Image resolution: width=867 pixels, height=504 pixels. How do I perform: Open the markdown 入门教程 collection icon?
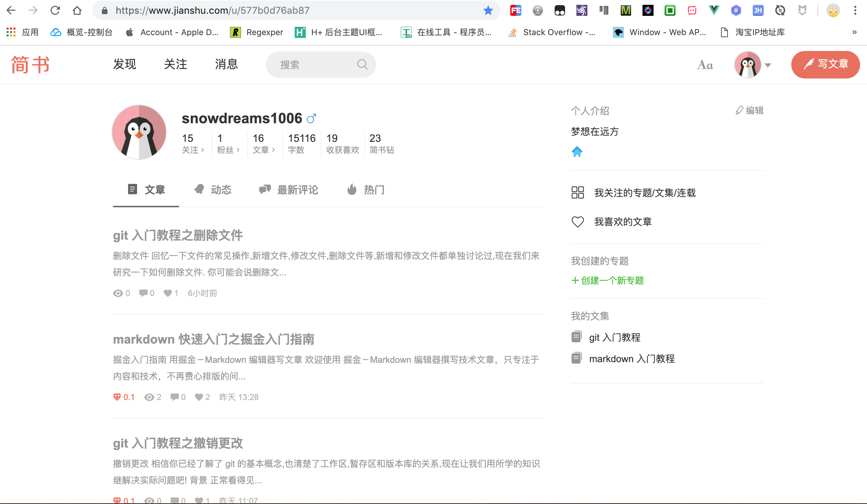point(577,358)
